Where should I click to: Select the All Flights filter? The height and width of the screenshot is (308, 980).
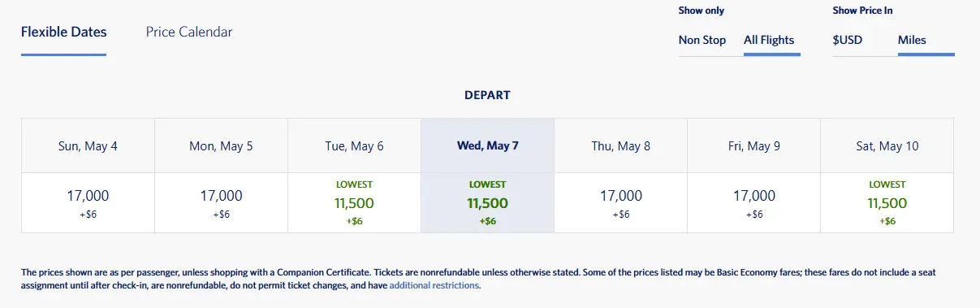click(x=769, y=40)
